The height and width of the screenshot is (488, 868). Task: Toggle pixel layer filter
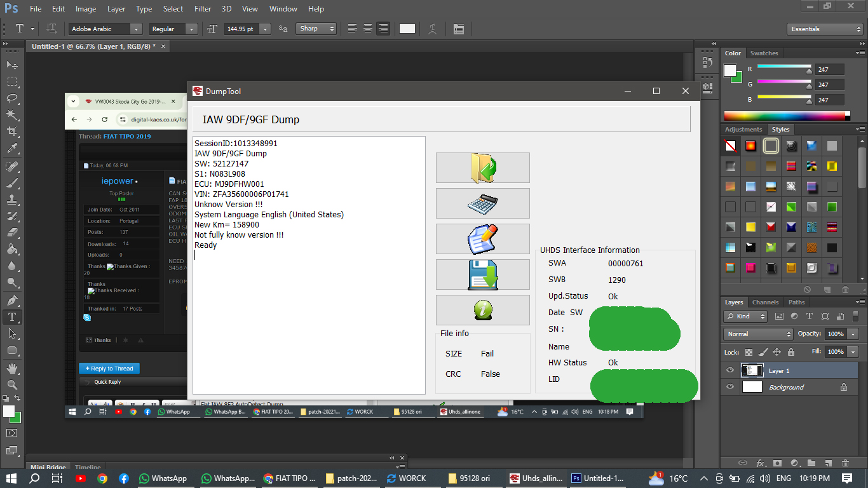[780, 316]
